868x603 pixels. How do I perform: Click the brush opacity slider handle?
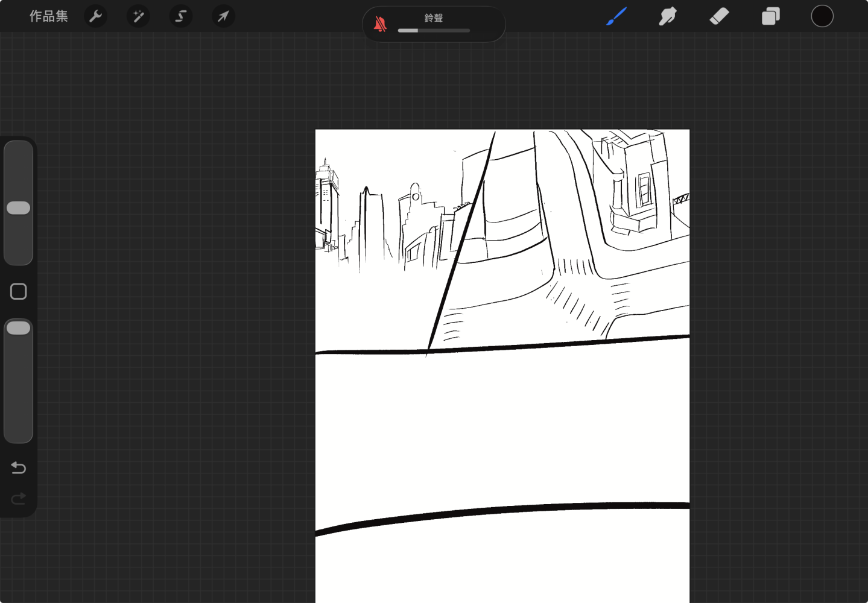(18, 328)
